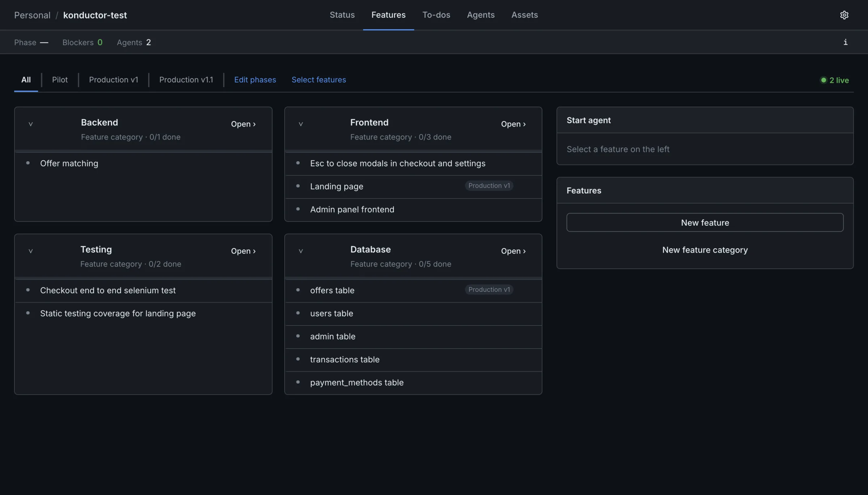Select Admin panel frontend feature
Screen dimensions: 868x495
tap(413, 210)
